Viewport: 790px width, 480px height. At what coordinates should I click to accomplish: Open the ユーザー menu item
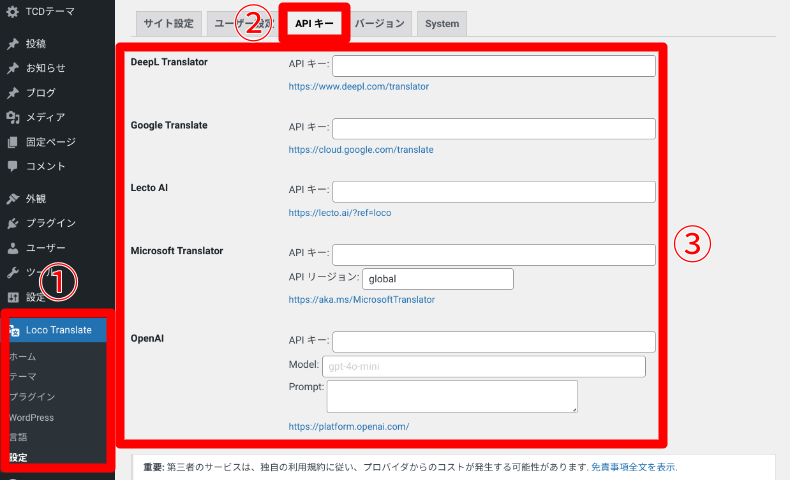(45, 248)
